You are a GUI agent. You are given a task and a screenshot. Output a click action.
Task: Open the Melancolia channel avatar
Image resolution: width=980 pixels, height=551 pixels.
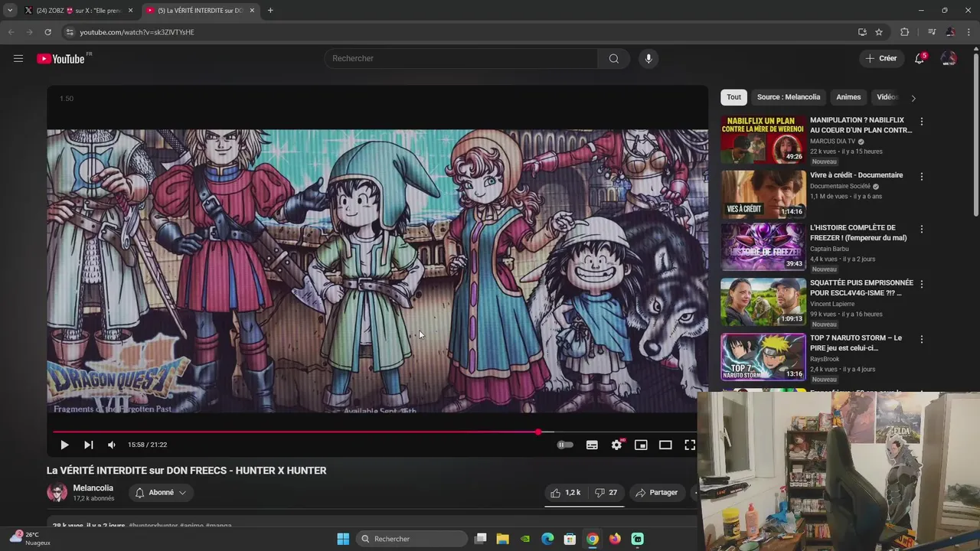point(57,493)
